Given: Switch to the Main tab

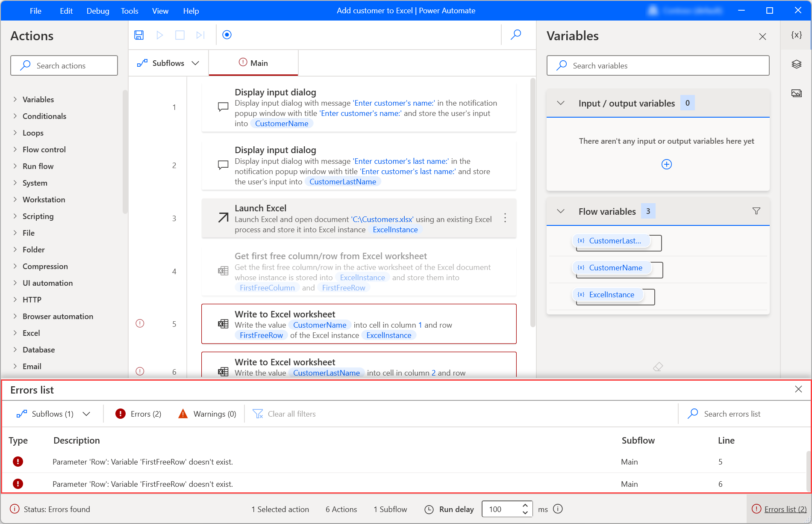Looking at the screenshot, I should click(253, 62).
